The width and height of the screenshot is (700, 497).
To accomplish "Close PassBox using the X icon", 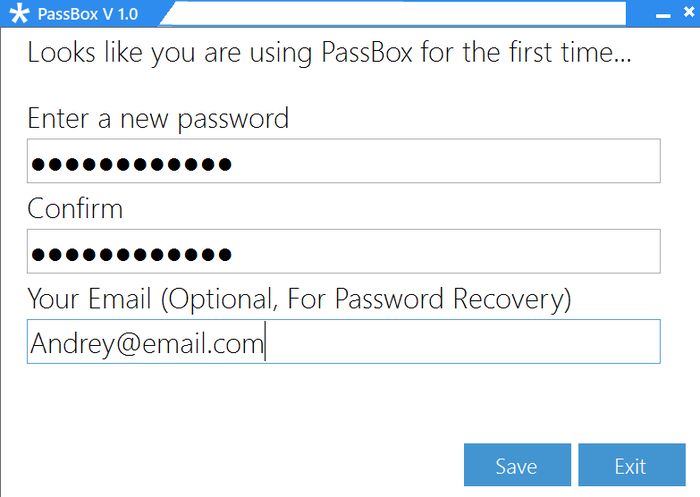I will (687, 15).
